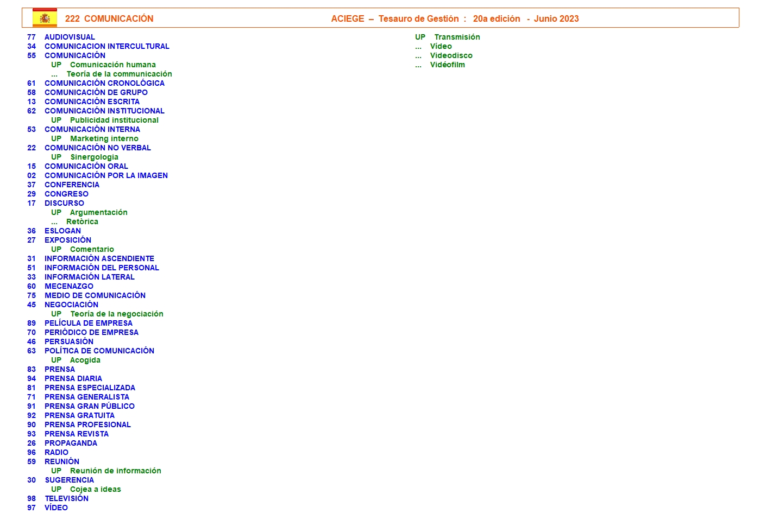Click the 222 COMUNICACIÓN header title
766x532 pixels.
(x=109, y=18)
